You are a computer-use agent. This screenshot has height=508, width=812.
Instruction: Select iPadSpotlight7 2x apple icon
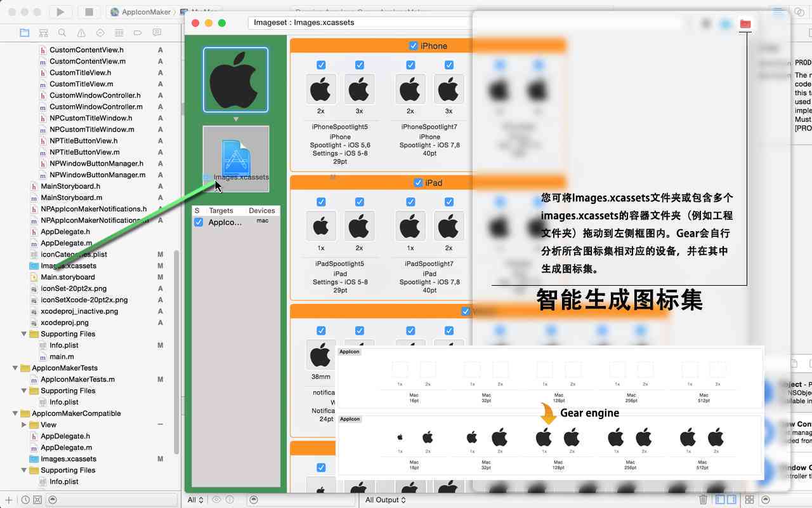[x=449, y=226]
